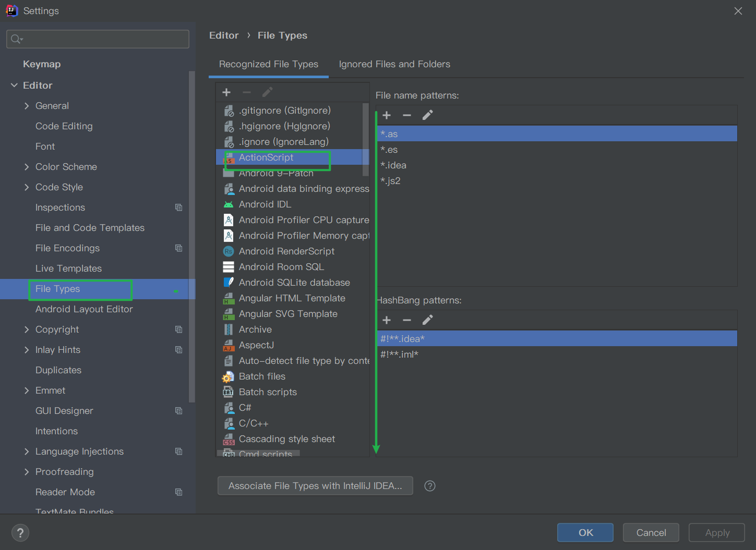Click the AspectJ file type icon
This screenshot has width=756, height=550.
pyautogui.click(x=229, y=345)
